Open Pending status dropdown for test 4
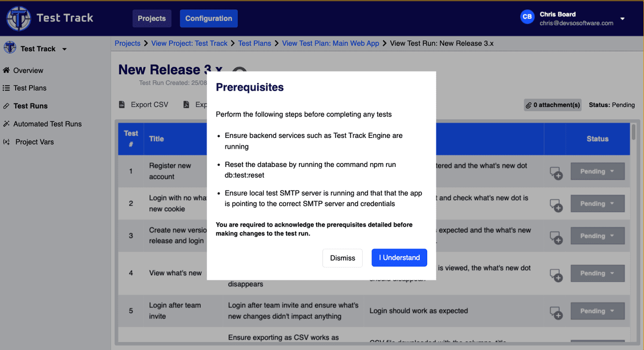644x350 pixels. point(597,273)
